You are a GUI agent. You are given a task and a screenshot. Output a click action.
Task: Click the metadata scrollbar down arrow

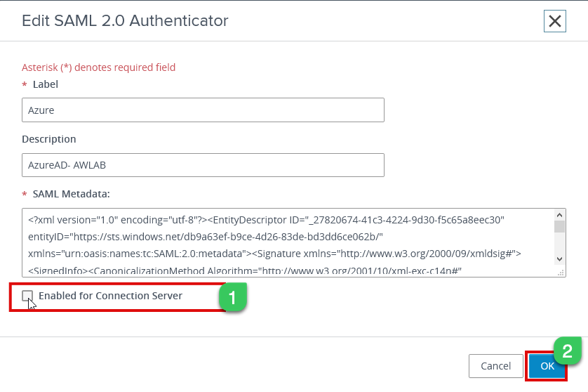559,259
